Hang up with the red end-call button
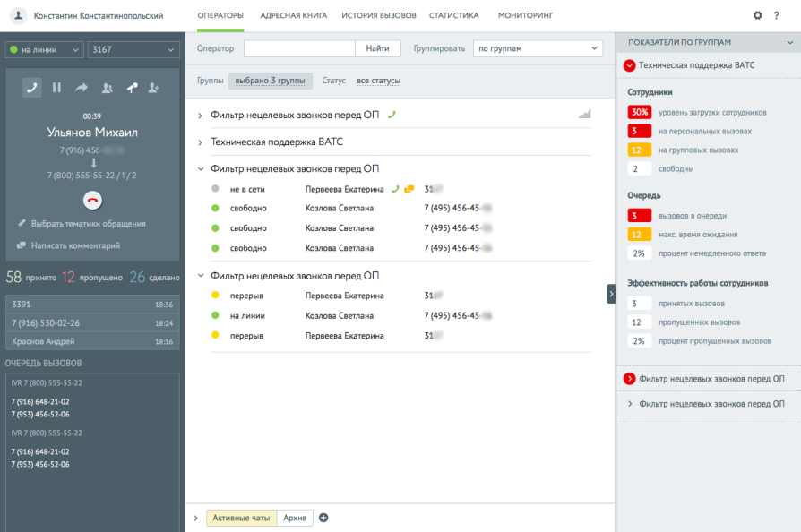Viewport: 801px width, 532px height. [92, 200]
